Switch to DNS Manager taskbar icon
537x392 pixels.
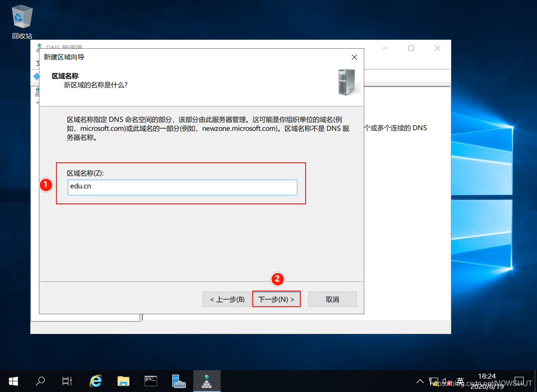[207, 381]
